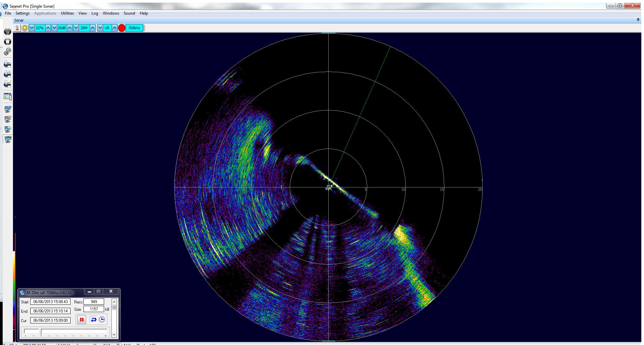The image size is (644, 345).
Task: Toggle the Ult resolution setting
Action: [x=107, y=28]
